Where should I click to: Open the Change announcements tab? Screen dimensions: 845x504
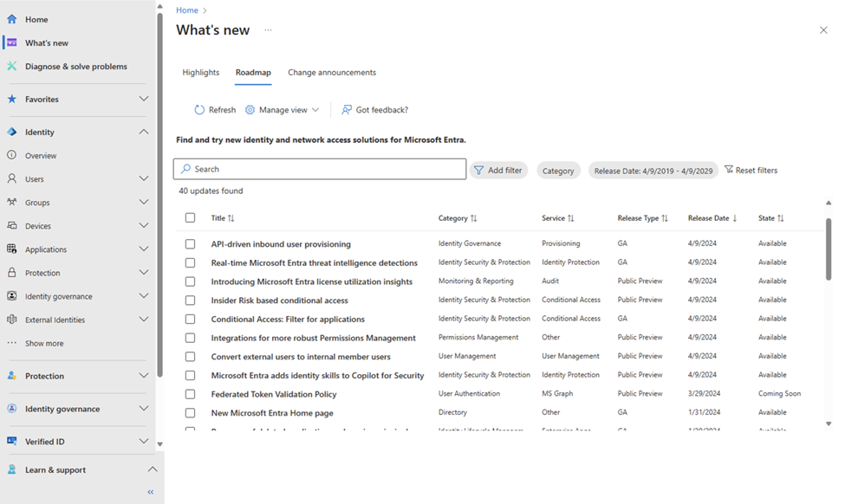[x=332, y=73]
